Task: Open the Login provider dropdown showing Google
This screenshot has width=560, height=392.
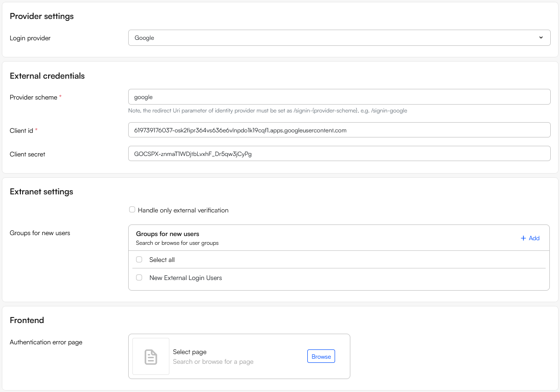Action: 339,38
